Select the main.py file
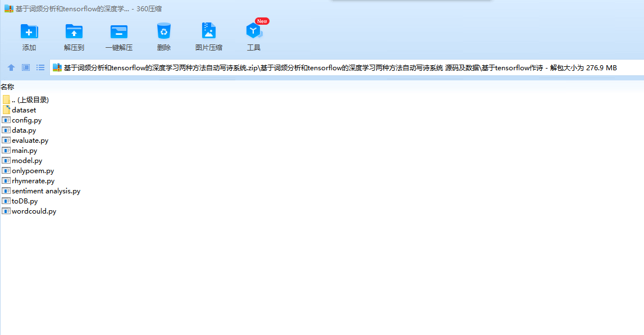 pyautogui.click(x=20, y=151)
